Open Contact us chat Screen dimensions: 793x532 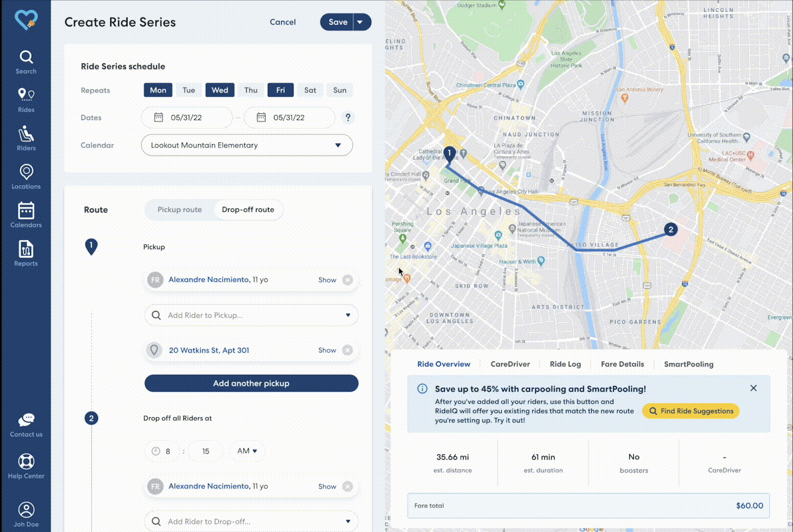26,426
